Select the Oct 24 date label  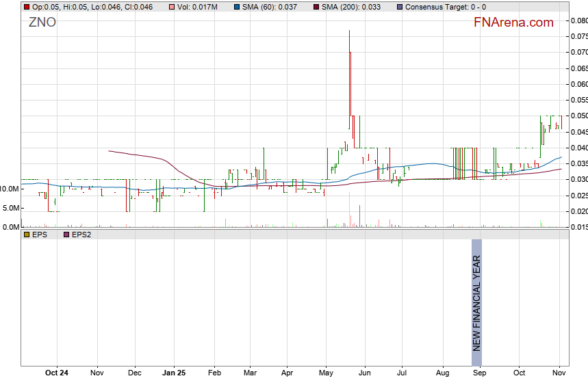click(x=57, y=373)
